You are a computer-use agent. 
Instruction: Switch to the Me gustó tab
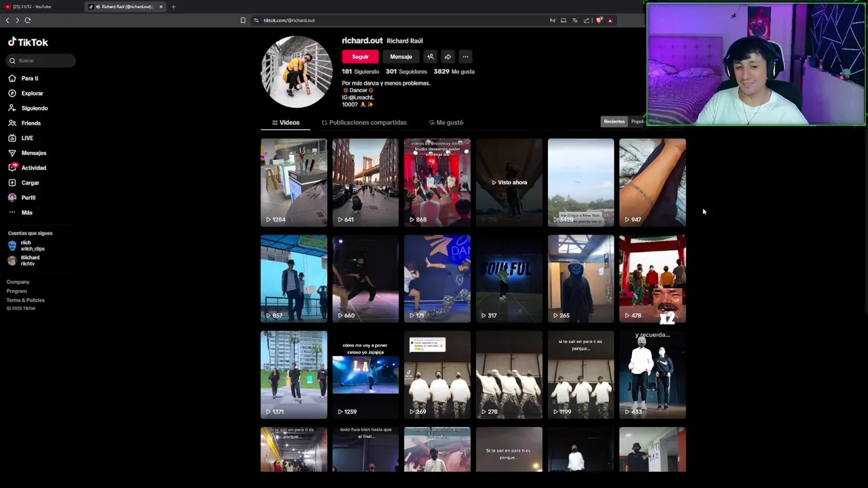point(446,123)
